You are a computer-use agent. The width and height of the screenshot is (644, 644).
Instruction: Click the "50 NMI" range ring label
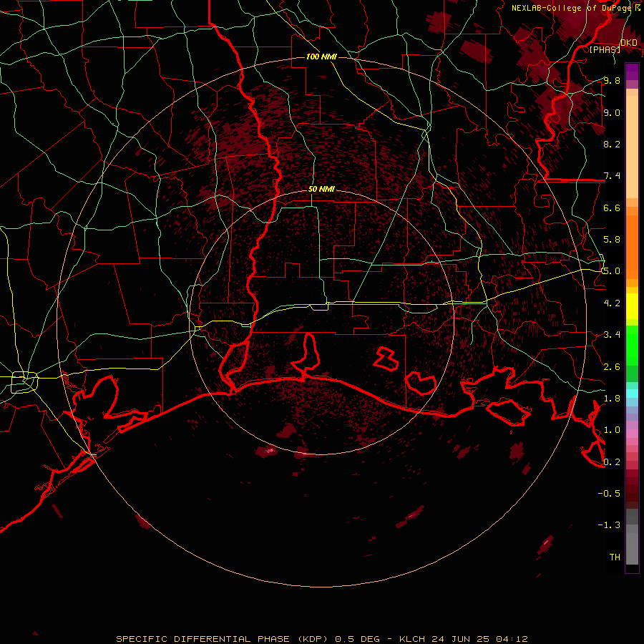pyautogui.click(x=321, y=190)
